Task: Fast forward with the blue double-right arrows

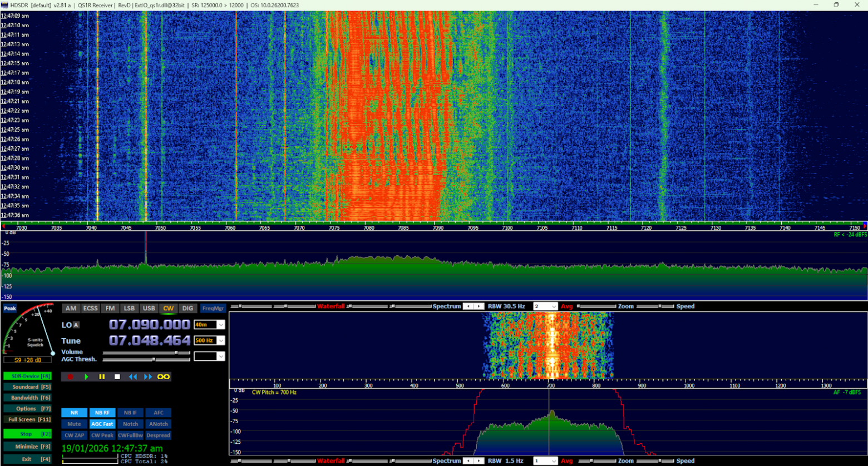Action: coord(148,377)
